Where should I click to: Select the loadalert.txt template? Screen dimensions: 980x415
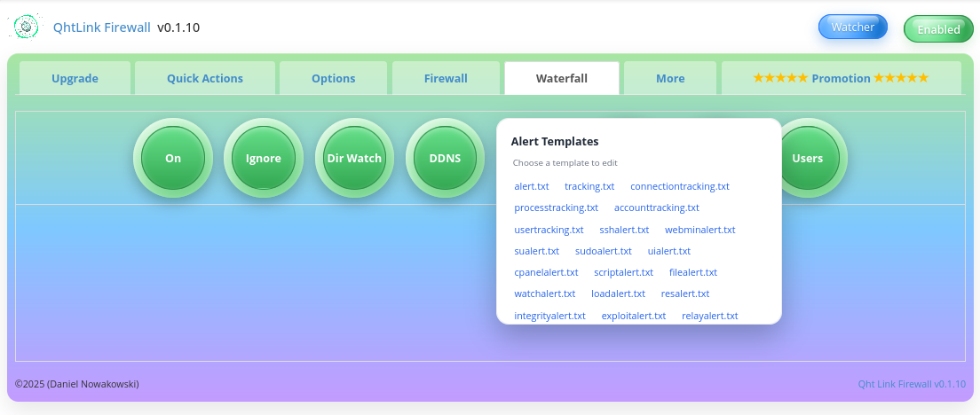pyautogui.click(x=618, y=294)
